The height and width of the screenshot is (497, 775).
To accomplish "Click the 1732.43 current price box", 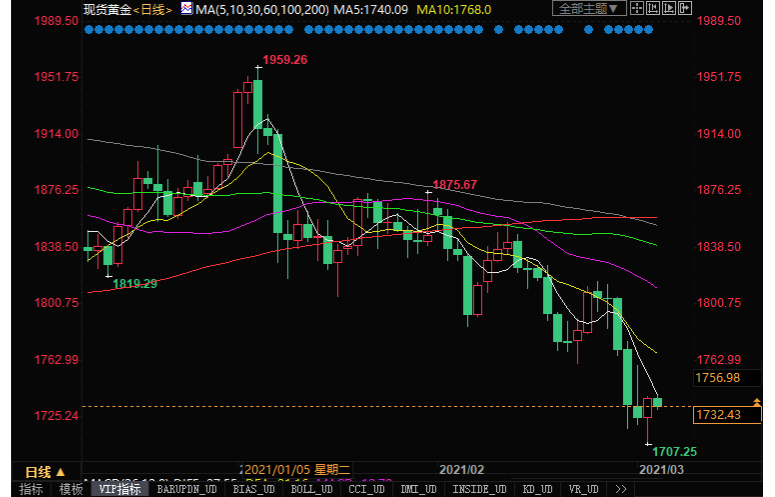I will tap(727, 414).
